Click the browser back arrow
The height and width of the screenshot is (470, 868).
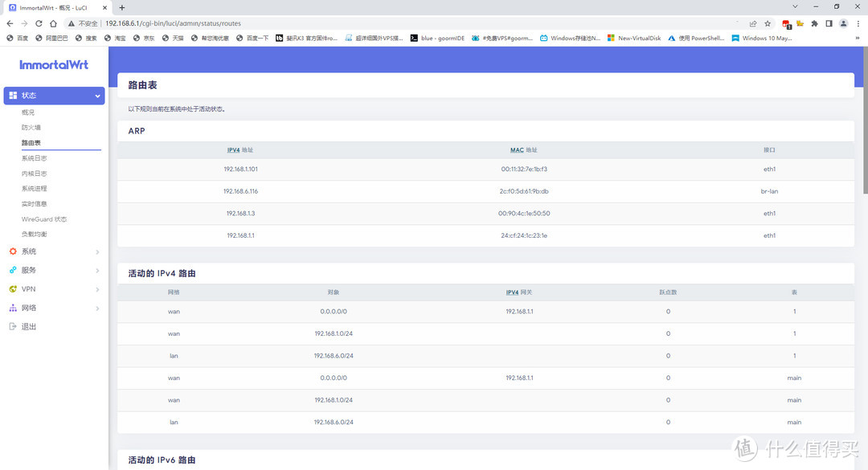10,23
